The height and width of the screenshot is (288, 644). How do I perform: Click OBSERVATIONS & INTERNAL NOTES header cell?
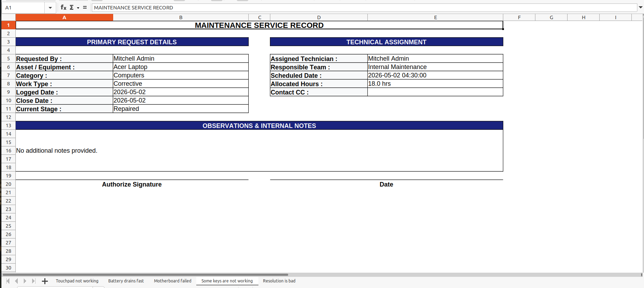259,126
